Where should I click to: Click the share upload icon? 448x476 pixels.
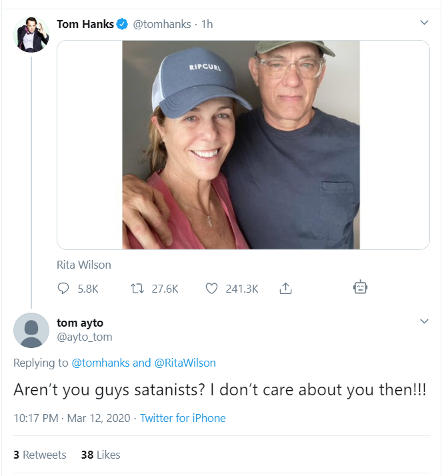(x=285, y=289)
